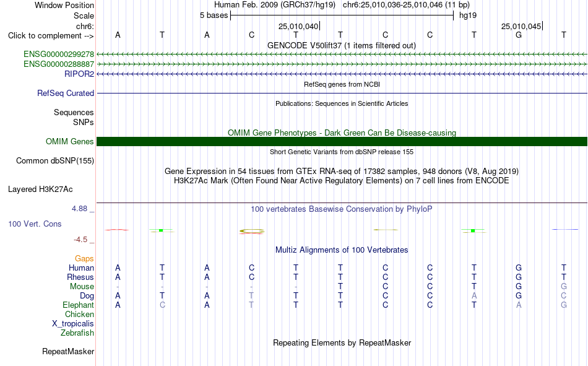The image size is (588, 366).
Task: Click base G in the complement sequence row
Action: 519,35
